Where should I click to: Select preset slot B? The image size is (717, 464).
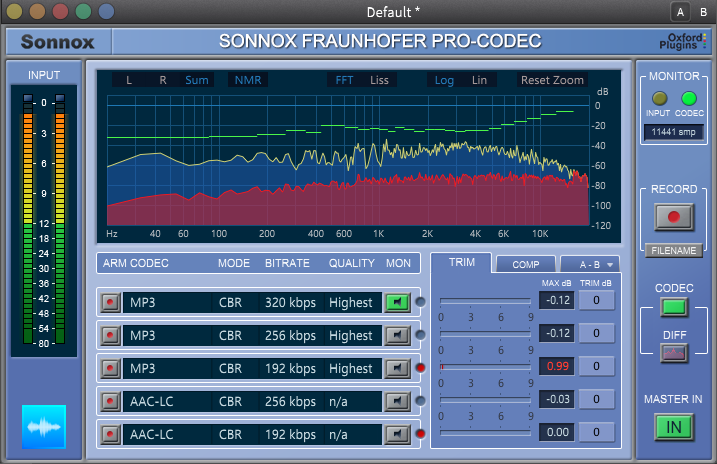704,12
